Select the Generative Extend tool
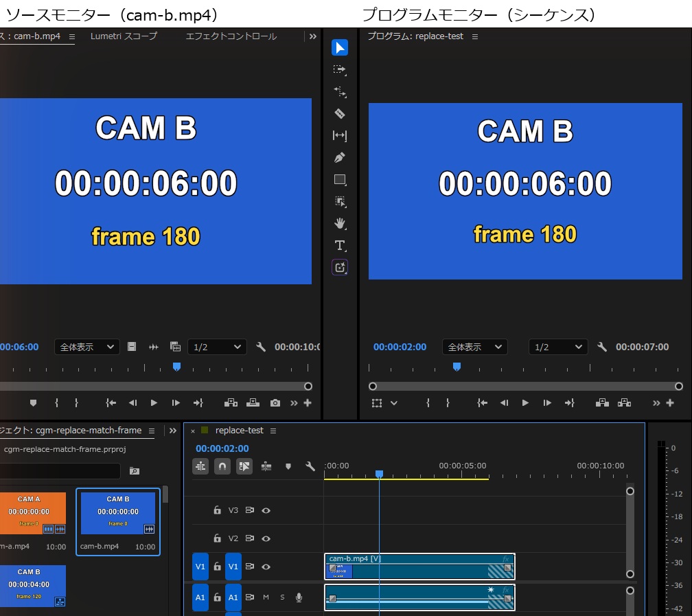692x616 pixels. [x=340, y=267]
